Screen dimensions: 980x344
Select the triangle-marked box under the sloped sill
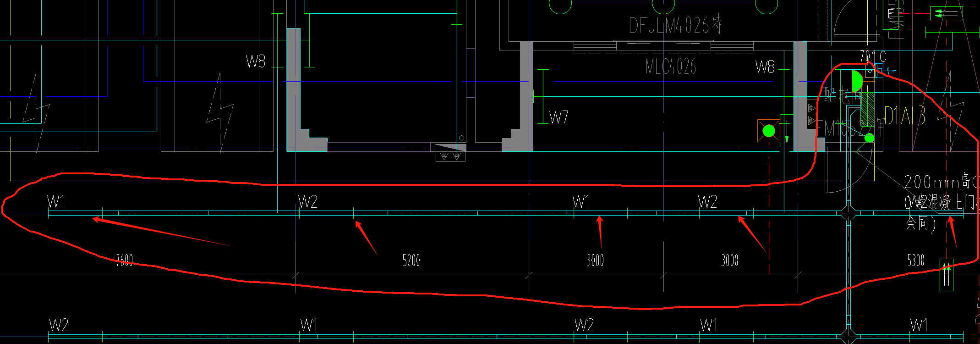450,156
